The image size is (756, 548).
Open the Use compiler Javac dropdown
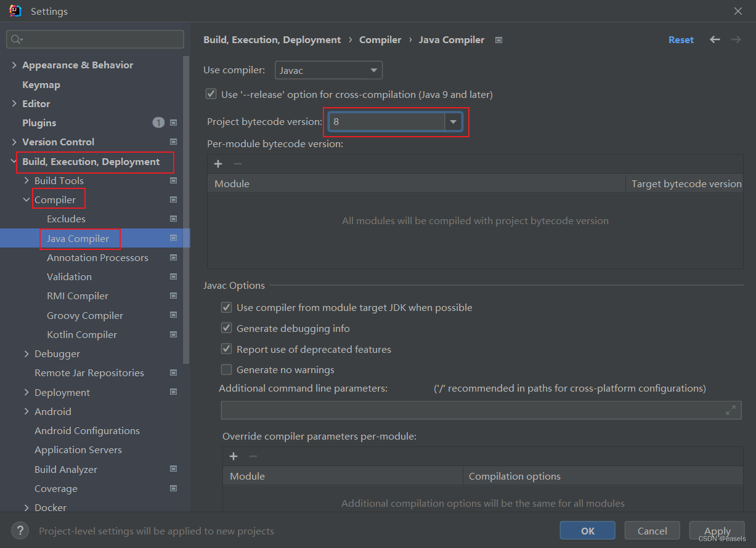pyautogui.click(x=328, y=70)
